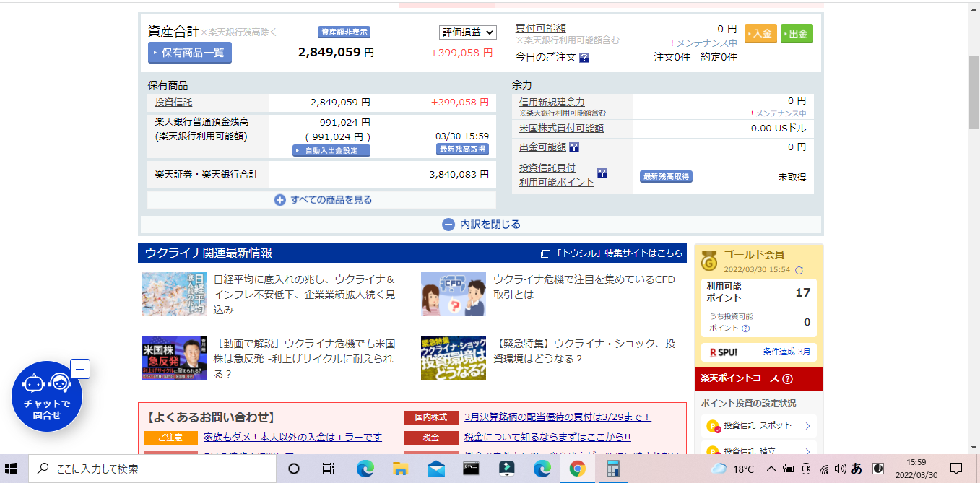This screenshot has width=980, height=483.
Task: Open the SPU! 条件達成 3月 banner
Action: tap(758, 352)
